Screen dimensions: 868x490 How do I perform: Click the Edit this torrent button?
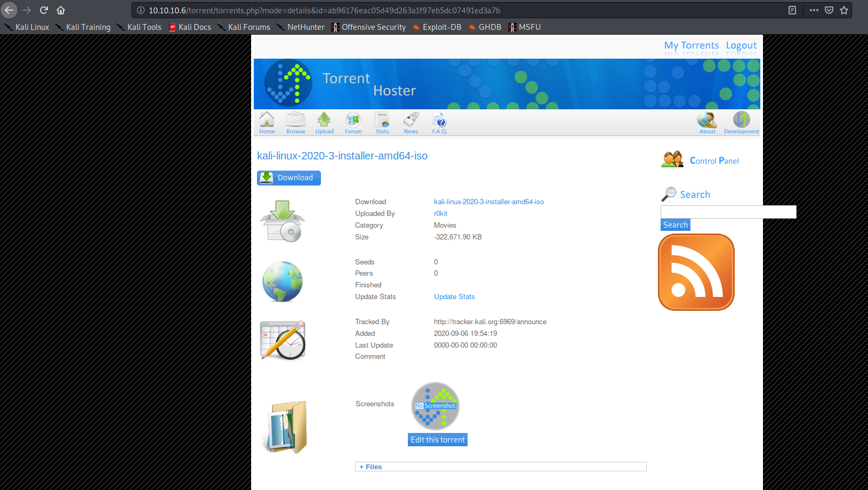pos(437,439)
